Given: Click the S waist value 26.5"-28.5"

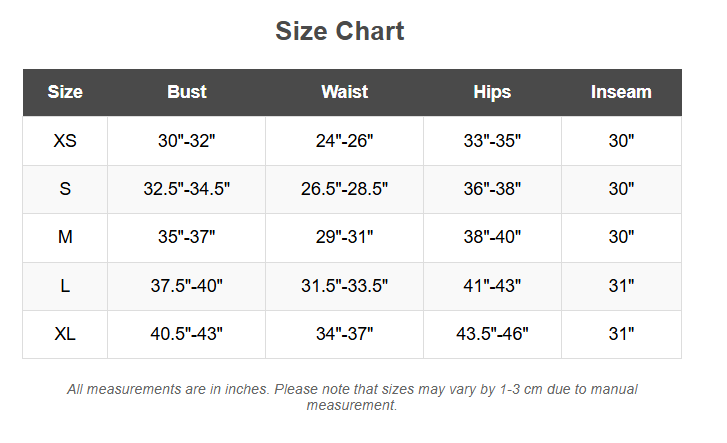Looking at the screenshot, I should (344, 189).
